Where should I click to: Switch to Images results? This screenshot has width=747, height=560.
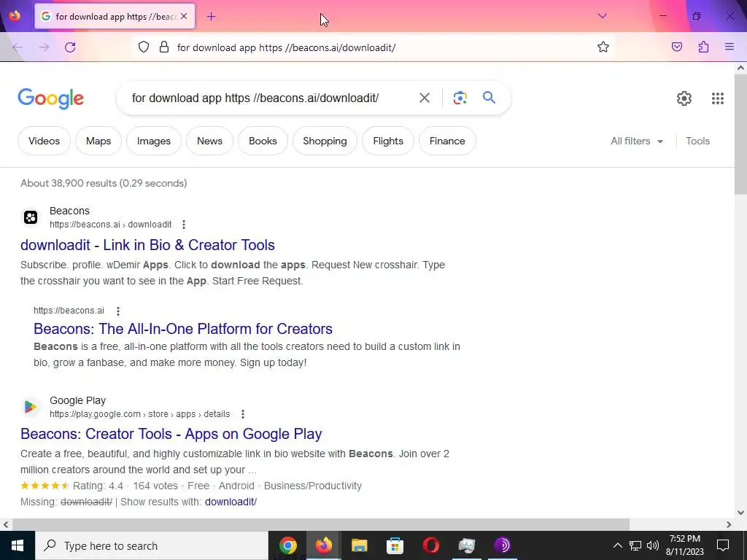tap(153, 141)
